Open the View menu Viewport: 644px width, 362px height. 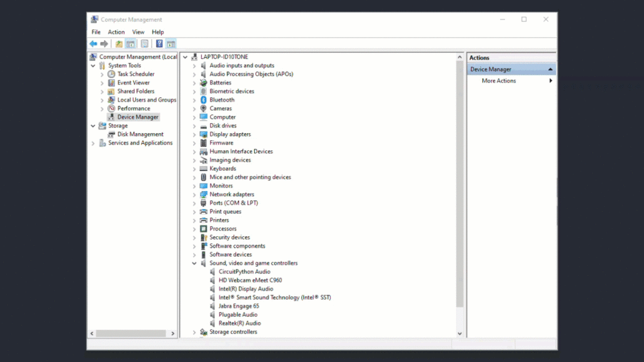click(x=138, y=32)
